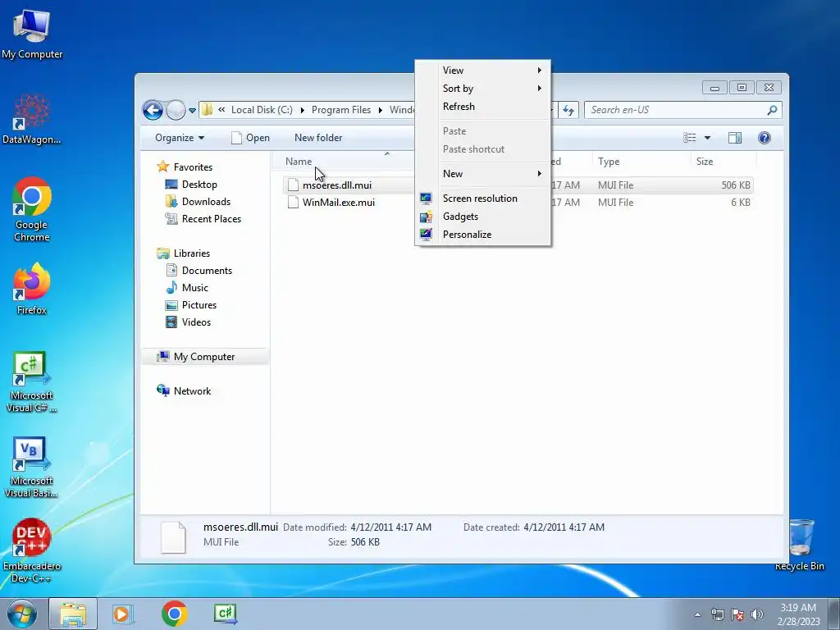Click the Explorer forward arrow button
840x630 pixels.
[176, 111]
